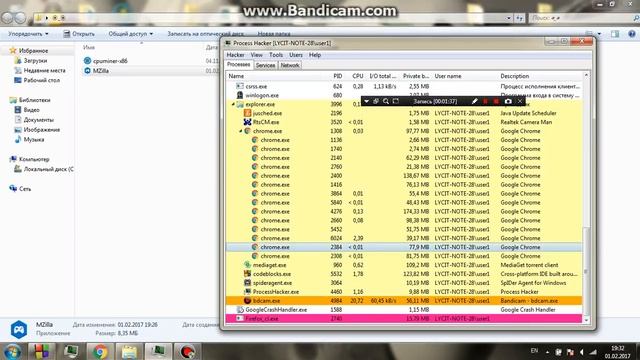Sort by the User name column header
Viewport: 640px width, 360px height.
(448, 76)
